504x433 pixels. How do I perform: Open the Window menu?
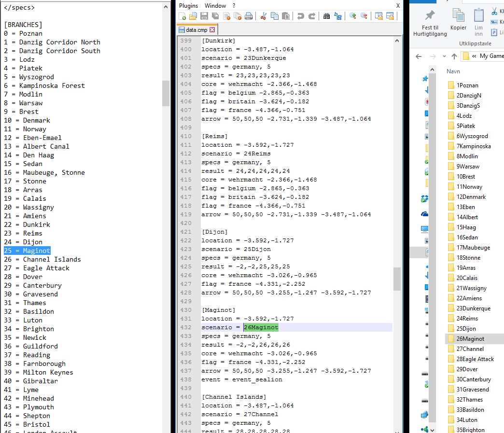point(215,5)
